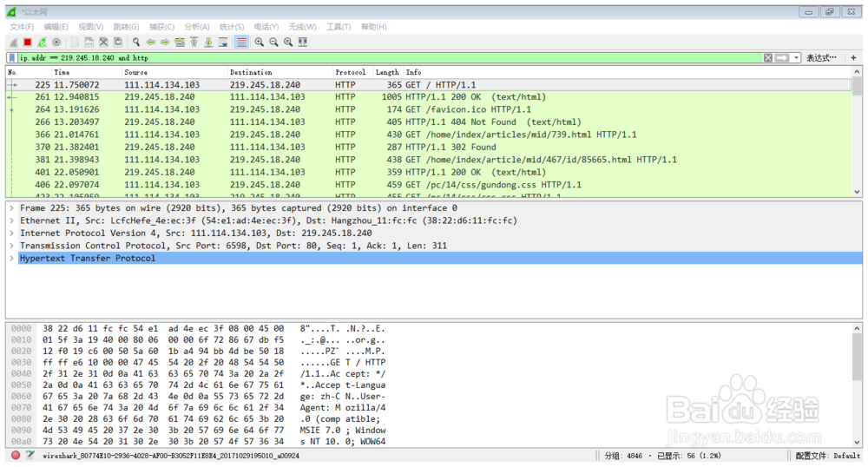Open the 帮助(H) menu
The image size is (868, 467).
pyautogui.click(x=373, y=27)
